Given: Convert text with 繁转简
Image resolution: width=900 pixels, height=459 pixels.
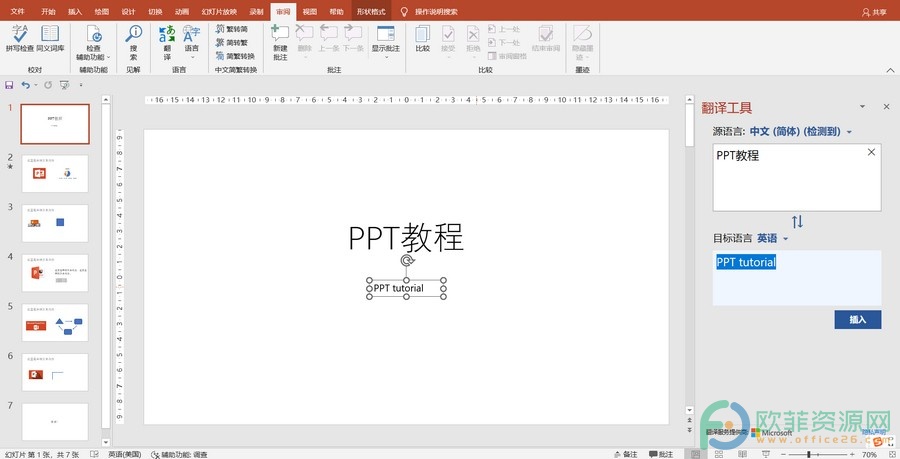Looking at the screenshot, I should tap(232, 29).
